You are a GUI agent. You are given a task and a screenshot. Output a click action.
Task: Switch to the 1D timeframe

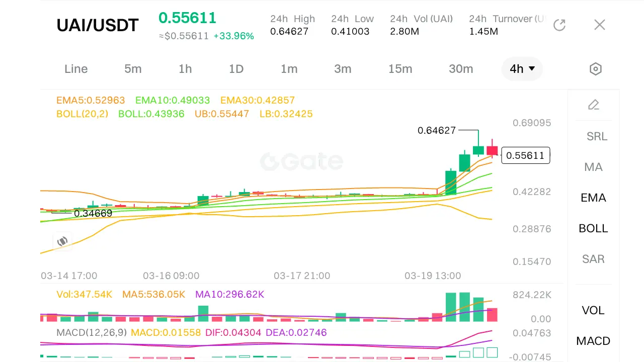(236, 69)
